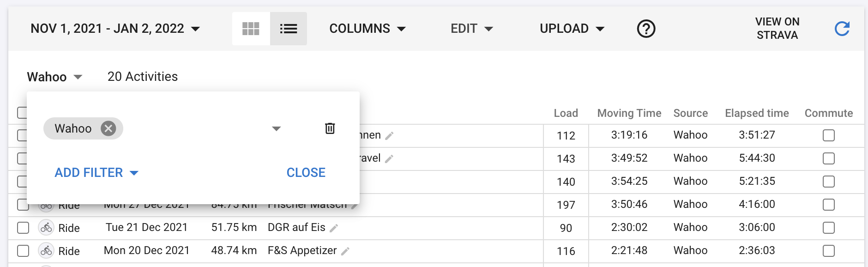Viewport: 868px width, 267px height.
Task: Click the bike icon for the 21 Dec ride
Action: pos(46,227)
